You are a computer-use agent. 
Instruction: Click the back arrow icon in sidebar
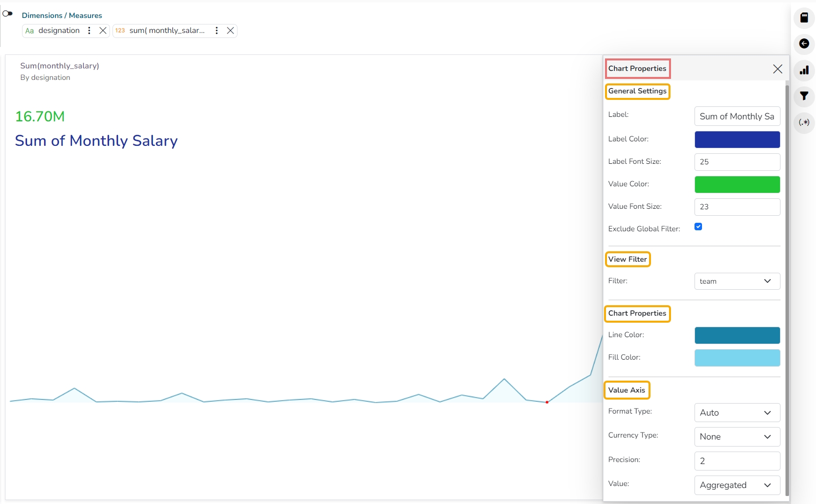pos(804,44)
